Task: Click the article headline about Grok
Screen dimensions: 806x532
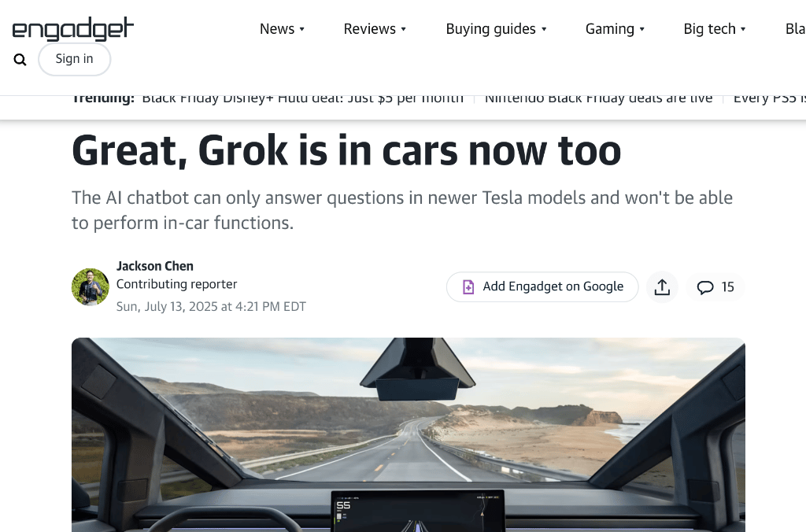Action: [x=346, y=150]
